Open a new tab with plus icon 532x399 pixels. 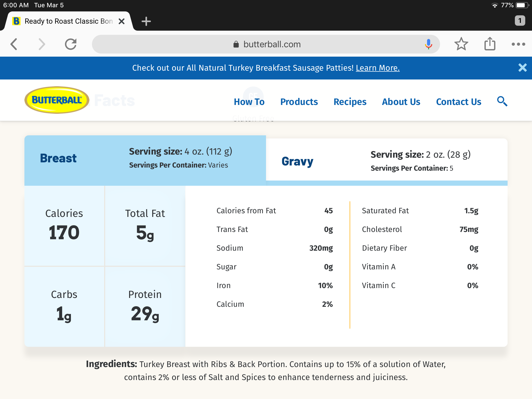[x=146, y=21]
